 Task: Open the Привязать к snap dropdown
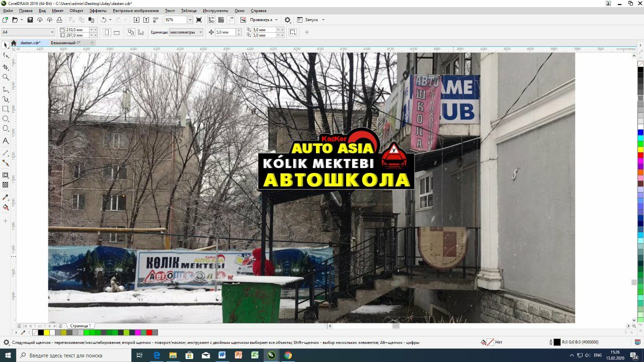pyautogui.click(x=276, y=20)
